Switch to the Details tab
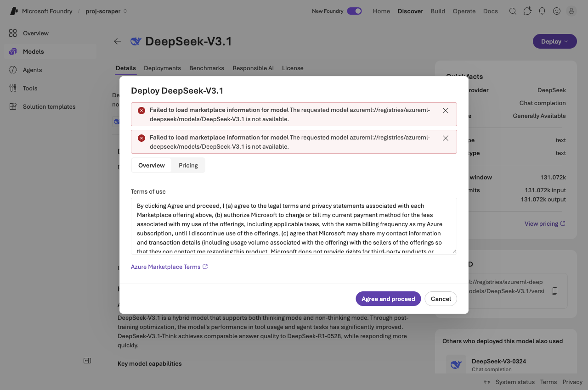Viewport: 588px width, 390px height. click(x=126, y=68)
